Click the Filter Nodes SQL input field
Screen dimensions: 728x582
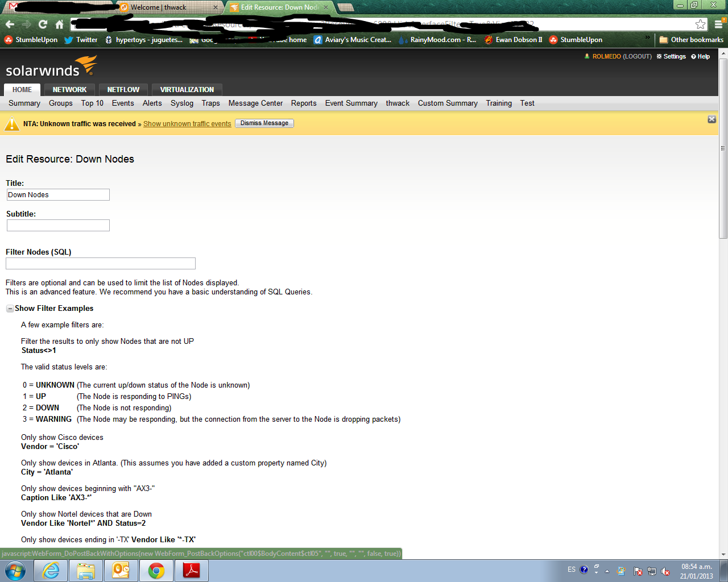click(101, 264)
